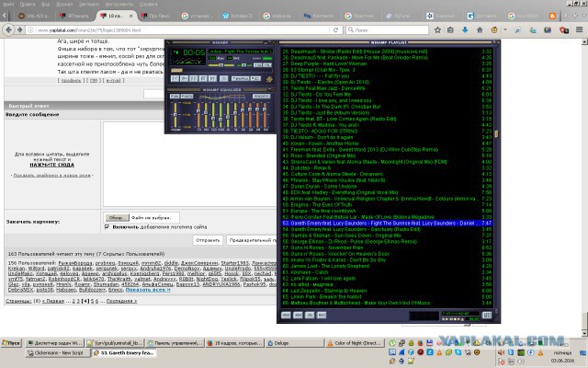Open playlist MISC menu button
588x368 pixels.
tap(322, 315)
